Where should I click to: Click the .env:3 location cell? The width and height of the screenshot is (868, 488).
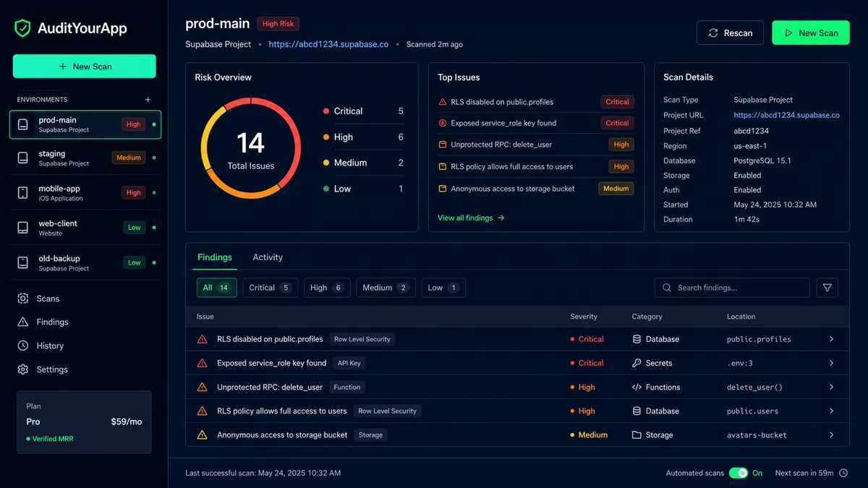tap(740, 363)
